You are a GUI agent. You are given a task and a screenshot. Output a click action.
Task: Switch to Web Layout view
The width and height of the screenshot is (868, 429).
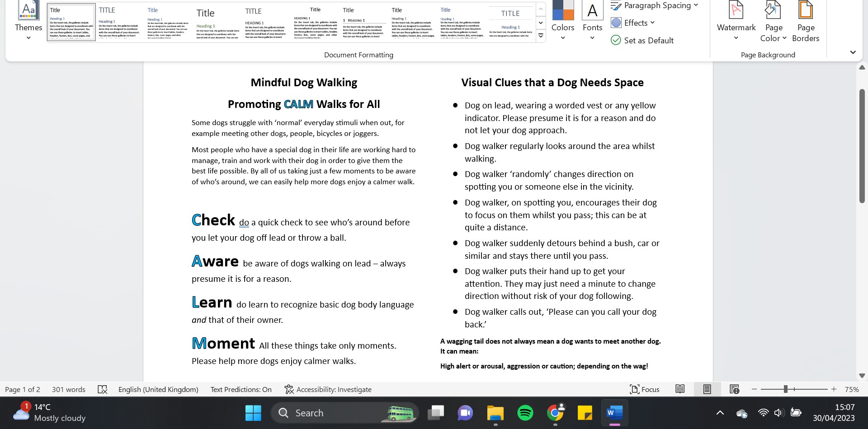pos(734,389)
